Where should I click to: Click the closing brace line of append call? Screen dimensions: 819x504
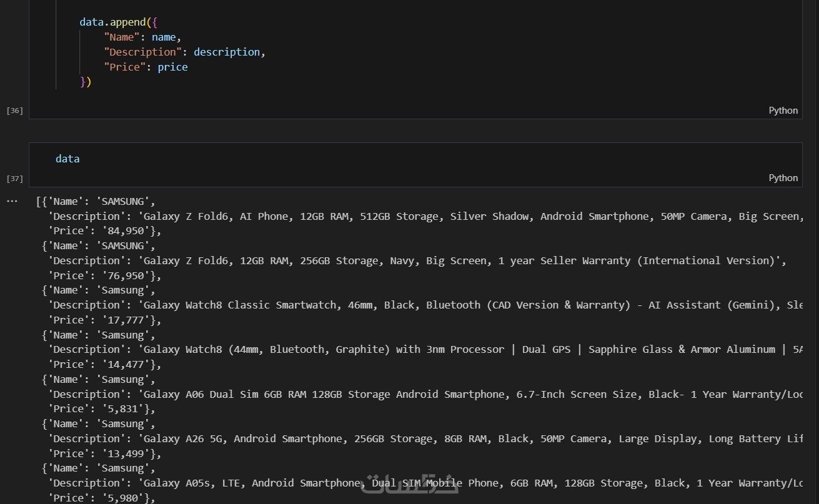click(86, 82)
